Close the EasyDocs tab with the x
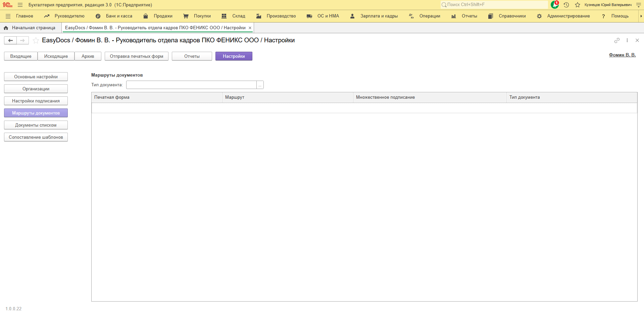This screenshot has width=644, height=316. click(250, 28)
